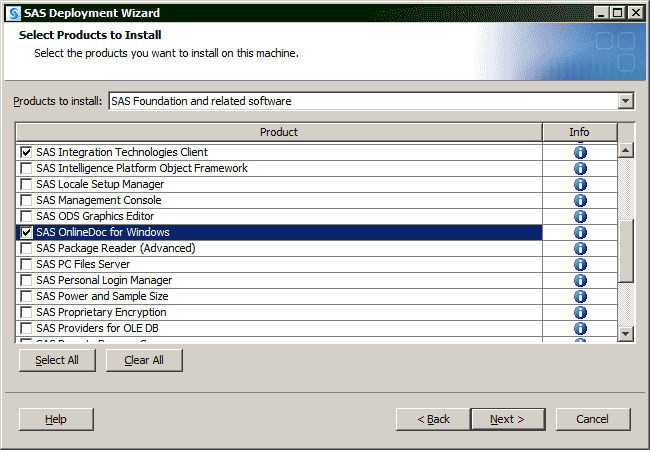The width and height of the screenshot is (650, 450).
Task: Click the SAS Deployment Wizard title bar icon
Action: point(14,13)
